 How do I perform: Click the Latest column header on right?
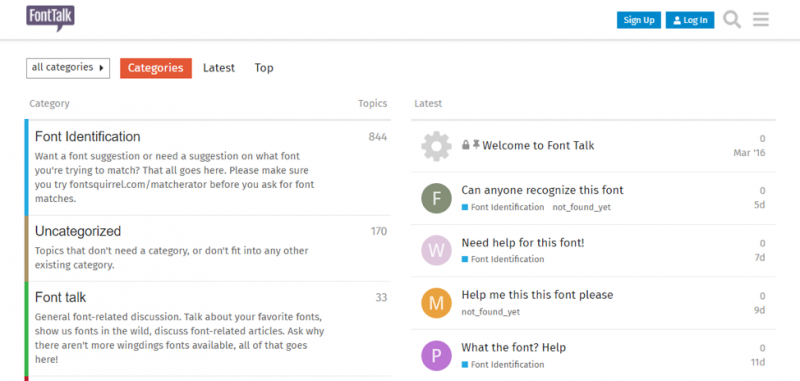click(428, 104)
